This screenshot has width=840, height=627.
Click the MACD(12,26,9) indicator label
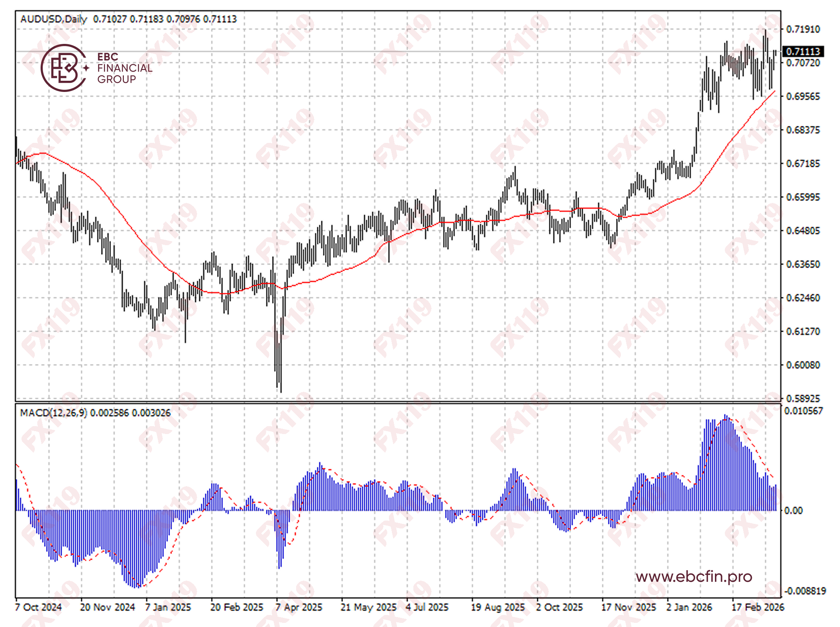[53, 413]
